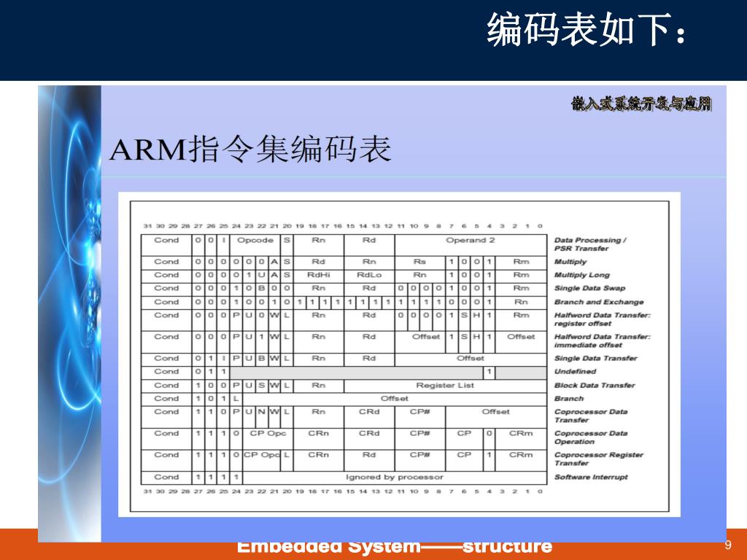Select the "Undefined" instruction label
The width and height of the screenshot is (747, 560).
(x=575, y=371)
